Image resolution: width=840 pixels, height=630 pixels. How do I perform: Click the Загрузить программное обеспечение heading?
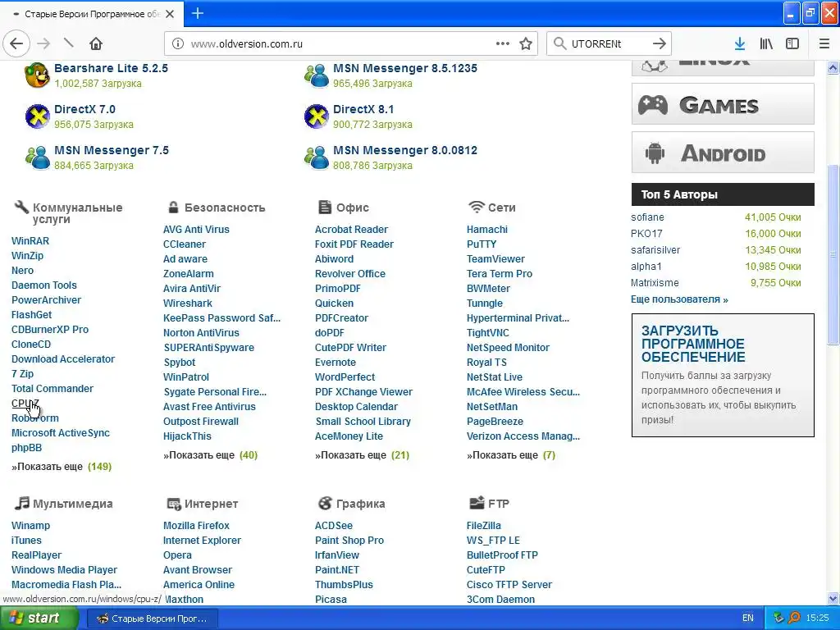coord(693,344)
